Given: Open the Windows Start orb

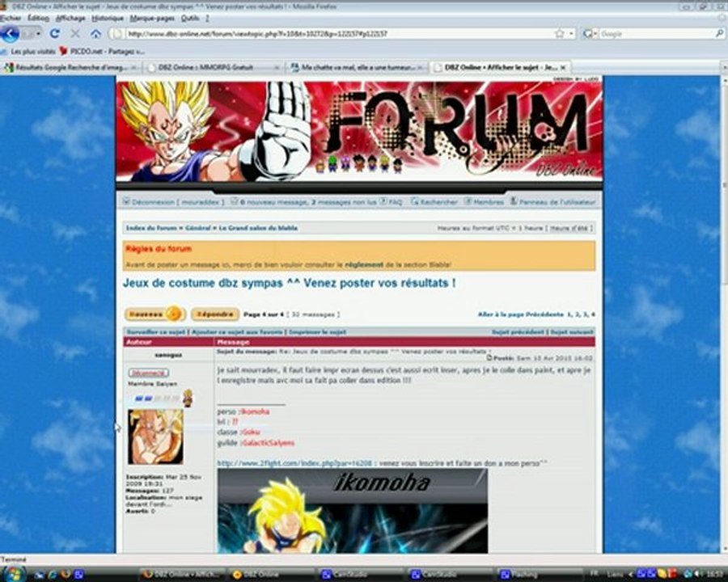Looking at the screenshot, I should point(14,574).
